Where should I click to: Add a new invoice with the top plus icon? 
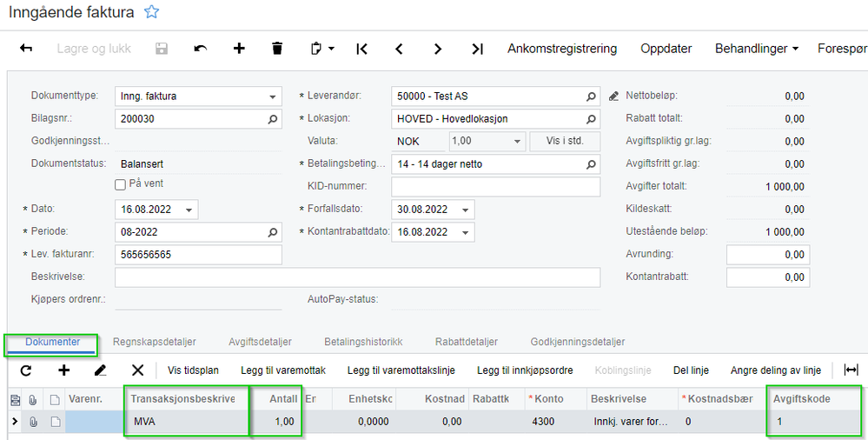[x=239, y=49]
